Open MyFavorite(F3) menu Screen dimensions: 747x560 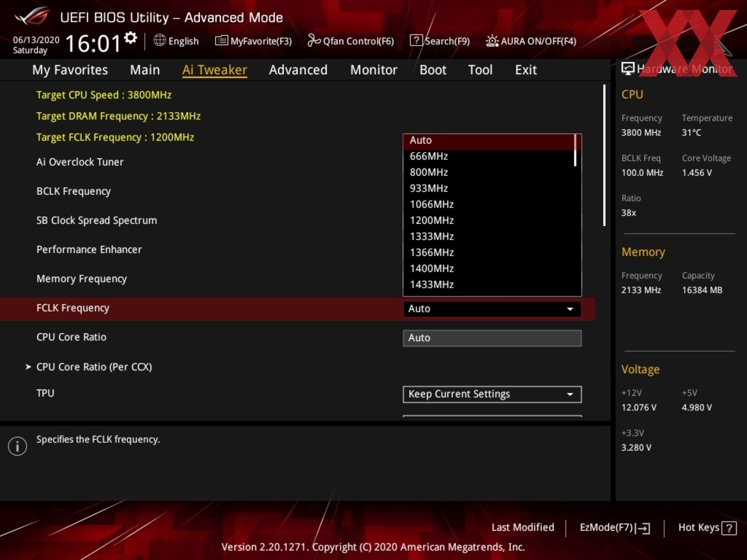tap(253, 41)
